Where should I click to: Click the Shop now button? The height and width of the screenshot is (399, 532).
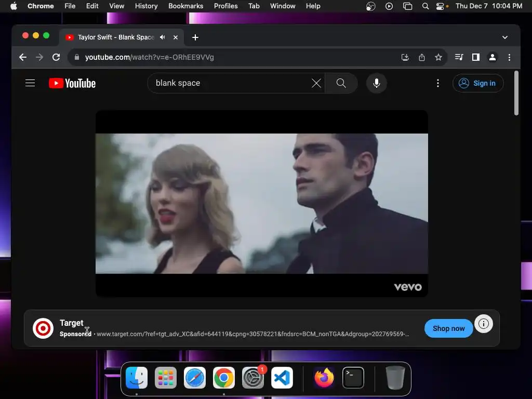tap(448, 328)
